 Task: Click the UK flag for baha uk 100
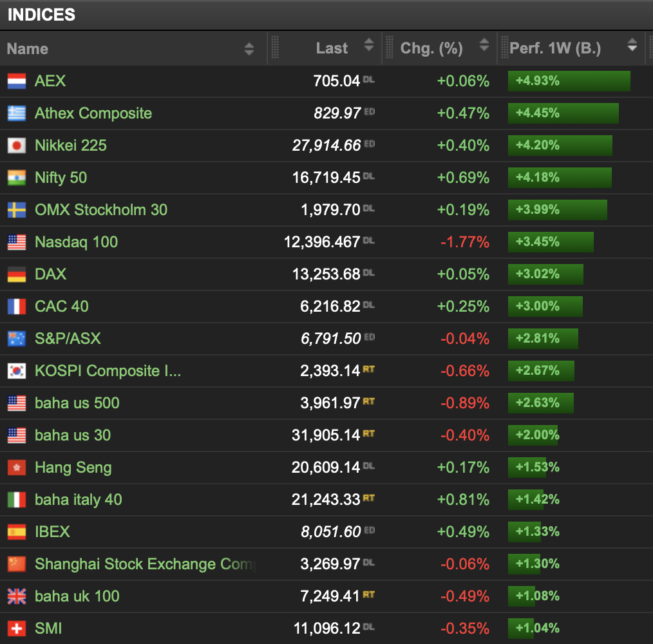pos(17,596)
